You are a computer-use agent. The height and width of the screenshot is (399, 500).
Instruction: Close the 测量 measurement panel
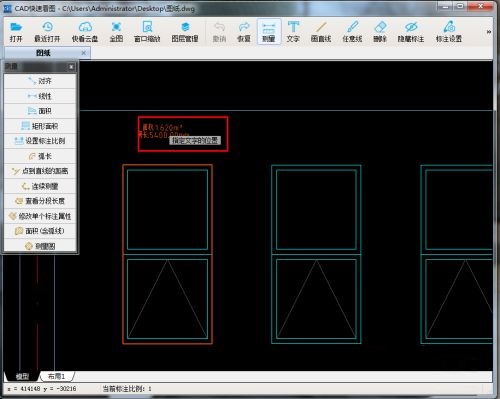pos(71,67)
